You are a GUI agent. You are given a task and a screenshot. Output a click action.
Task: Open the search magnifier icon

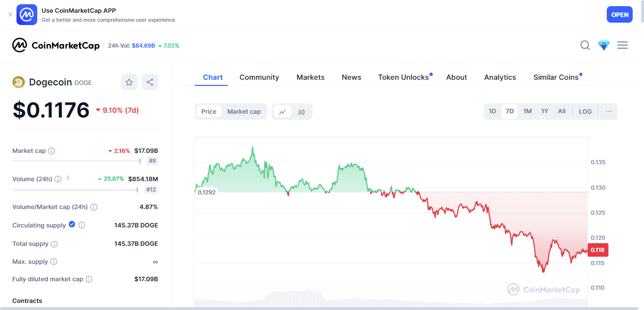(x=585, y=45)
